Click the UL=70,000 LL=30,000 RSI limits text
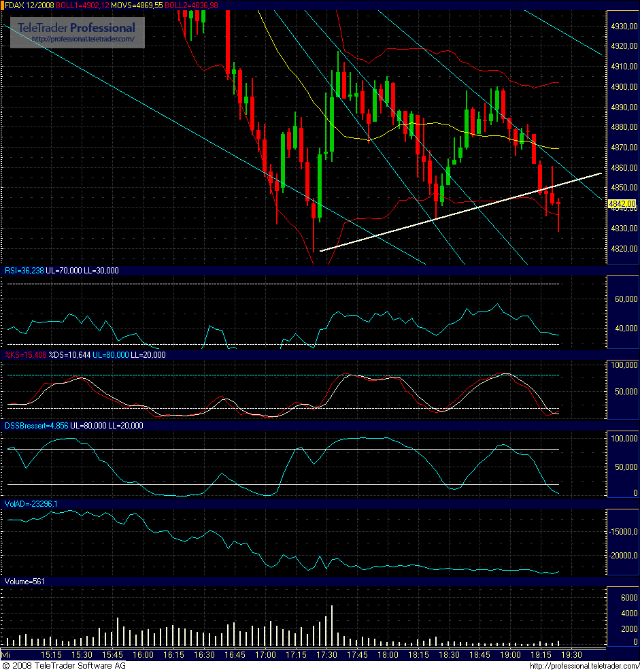Screen dimensions: 640x672 point(82,271)
